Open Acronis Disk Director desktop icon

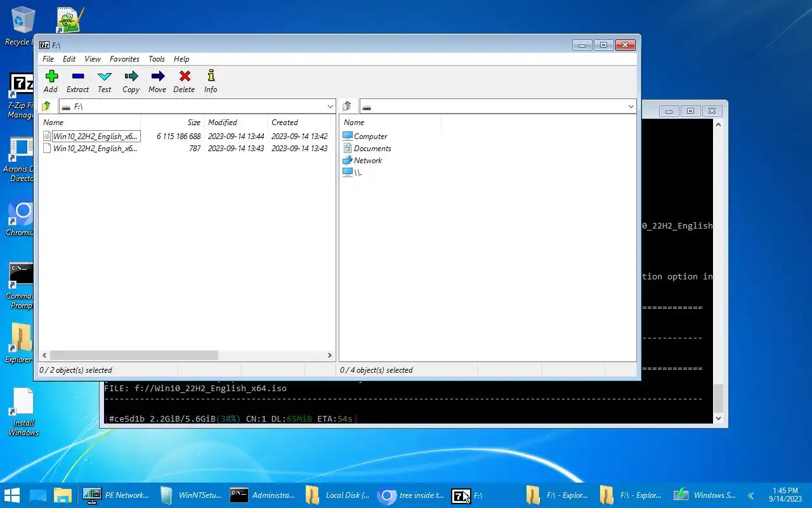pyautogui.click(x=20, y=160)
